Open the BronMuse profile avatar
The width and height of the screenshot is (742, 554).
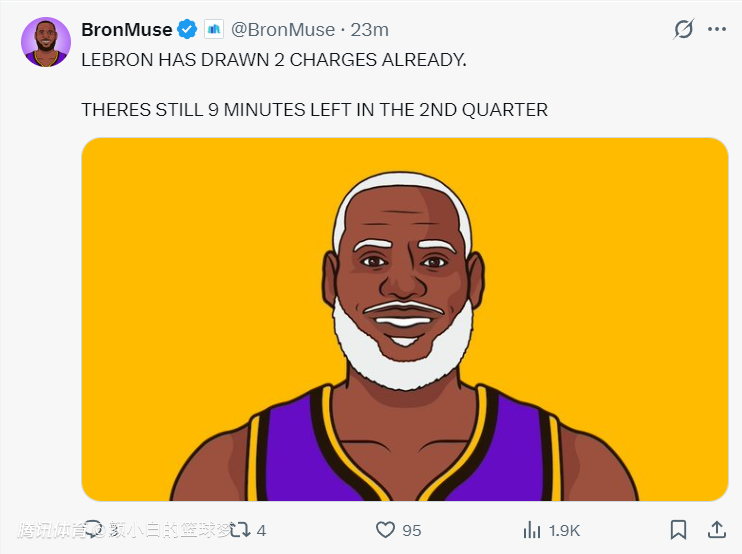(x=46, y=42)
